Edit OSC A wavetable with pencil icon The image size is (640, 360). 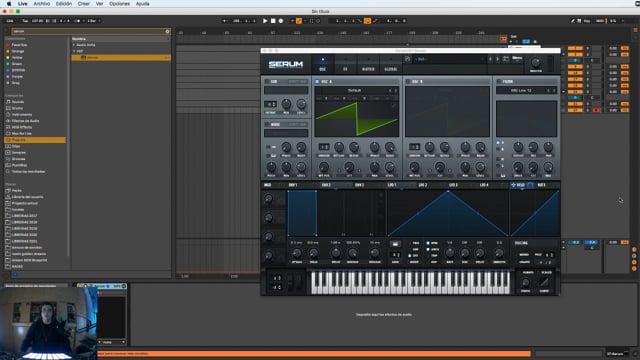pos(393,105)
